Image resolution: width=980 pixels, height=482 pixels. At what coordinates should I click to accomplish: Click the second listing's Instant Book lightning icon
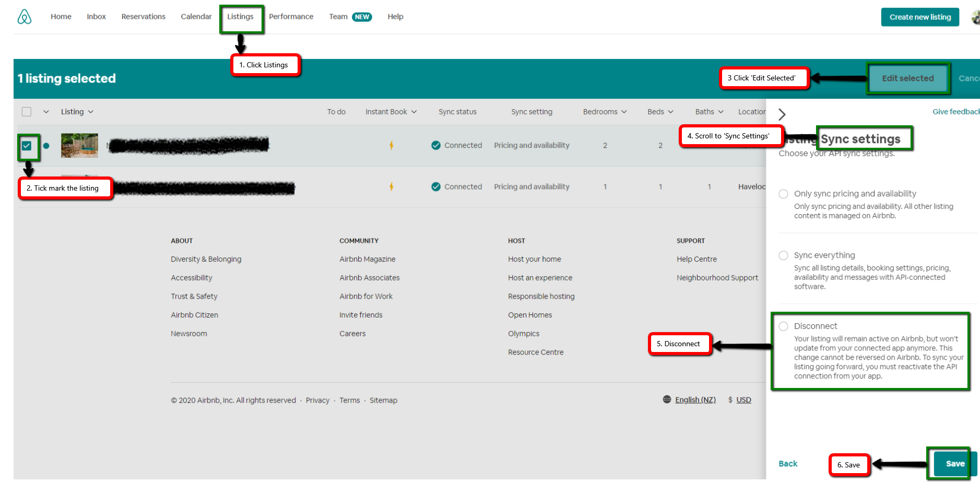(391, 186)
